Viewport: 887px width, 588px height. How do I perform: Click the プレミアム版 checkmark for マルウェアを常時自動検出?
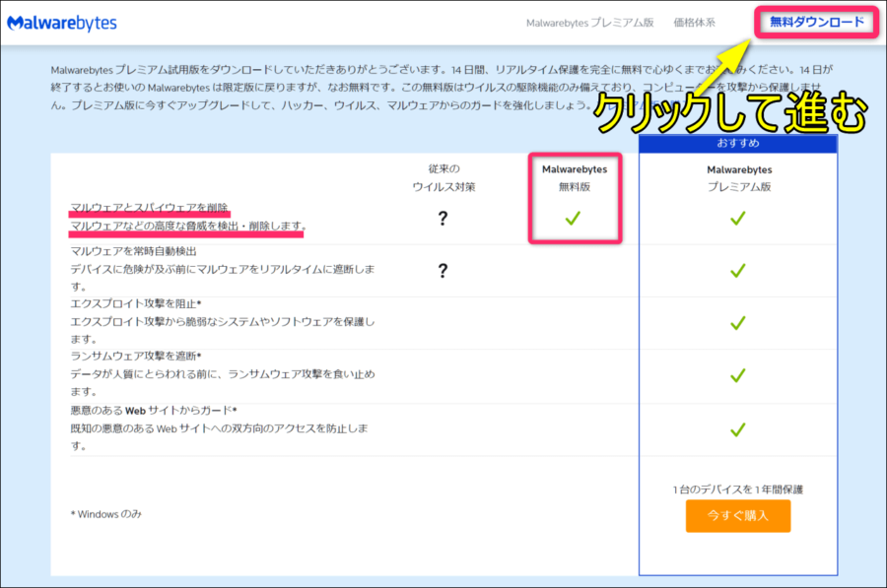pyautogui.click(x=737, y=271)
